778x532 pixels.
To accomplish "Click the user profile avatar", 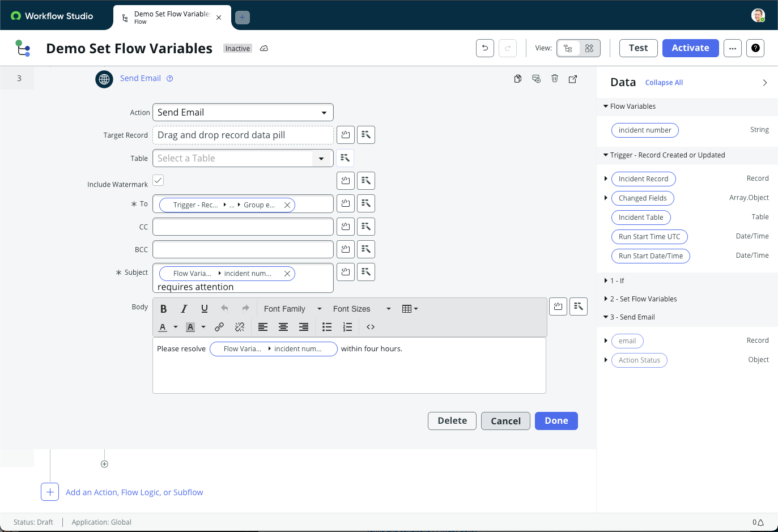I will pyautogui.click(x=758, y=15).
